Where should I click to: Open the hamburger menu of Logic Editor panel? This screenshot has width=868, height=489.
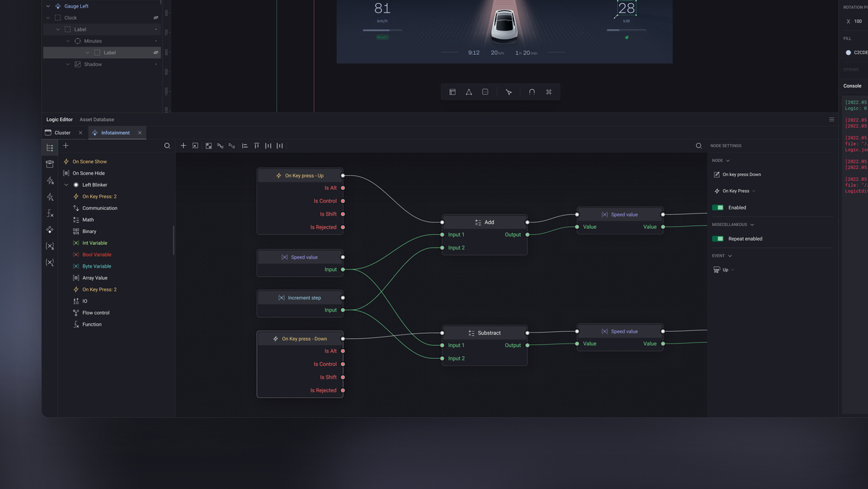(831, 120)
